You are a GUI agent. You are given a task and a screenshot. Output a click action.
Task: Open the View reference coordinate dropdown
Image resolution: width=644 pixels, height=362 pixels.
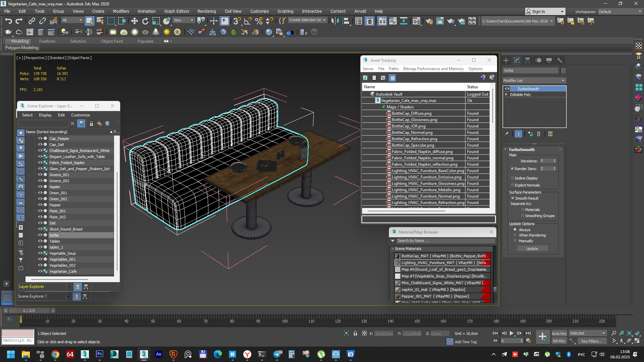click(x=184, y=20)
